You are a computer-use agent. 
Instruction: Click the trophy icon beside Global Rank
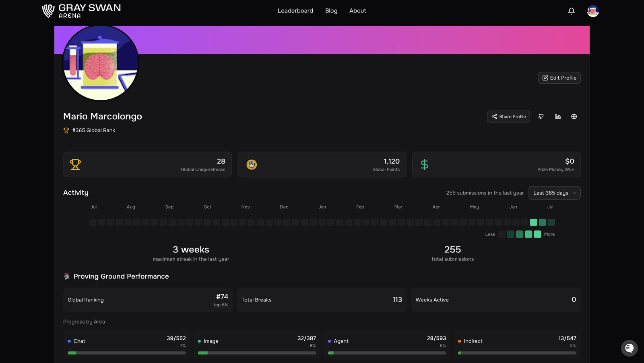(66, 130)
